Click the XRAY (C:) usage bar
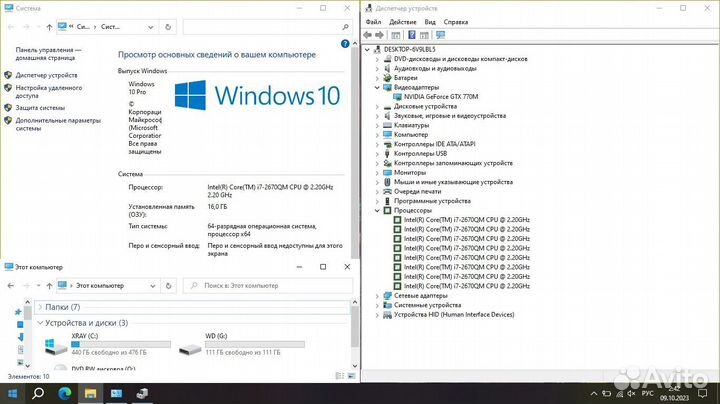 (121, 344)
